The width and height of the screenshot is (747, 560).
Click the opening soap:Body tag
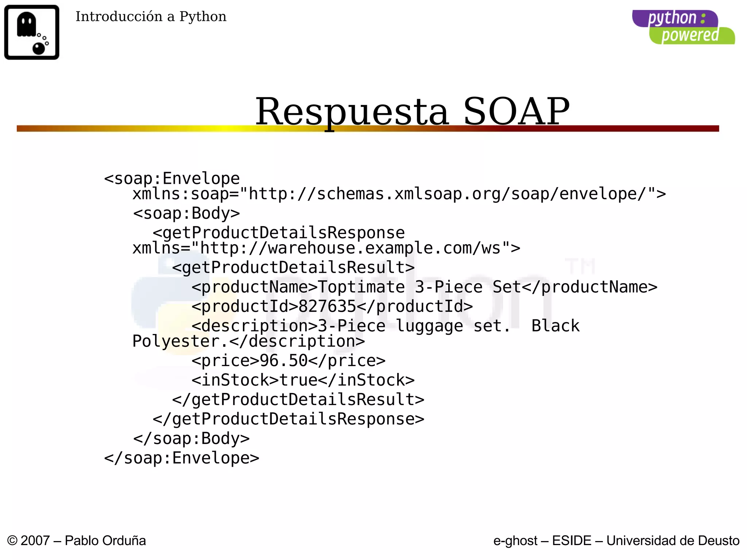[186, 213]
